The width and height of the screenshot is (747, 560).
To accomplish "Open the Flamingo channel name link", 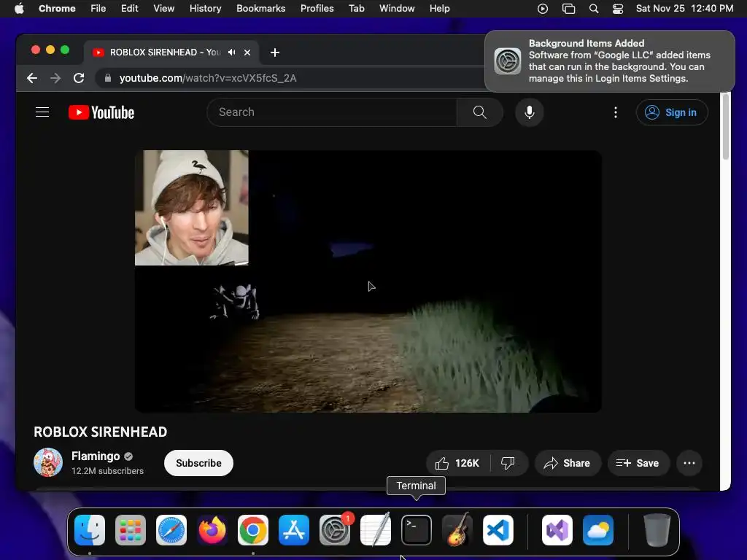I will [96, 456].
